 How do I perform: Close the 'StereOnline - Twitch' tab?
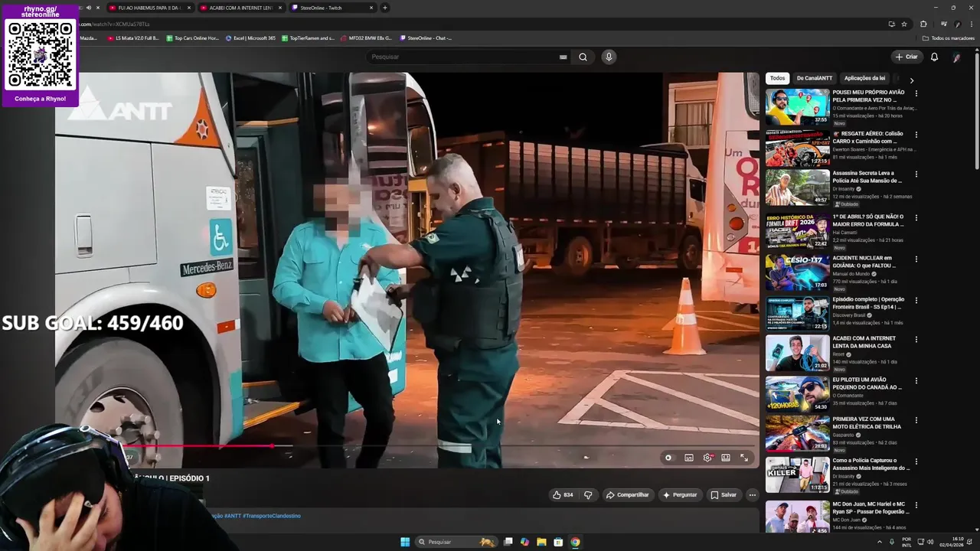click(371, 8)
